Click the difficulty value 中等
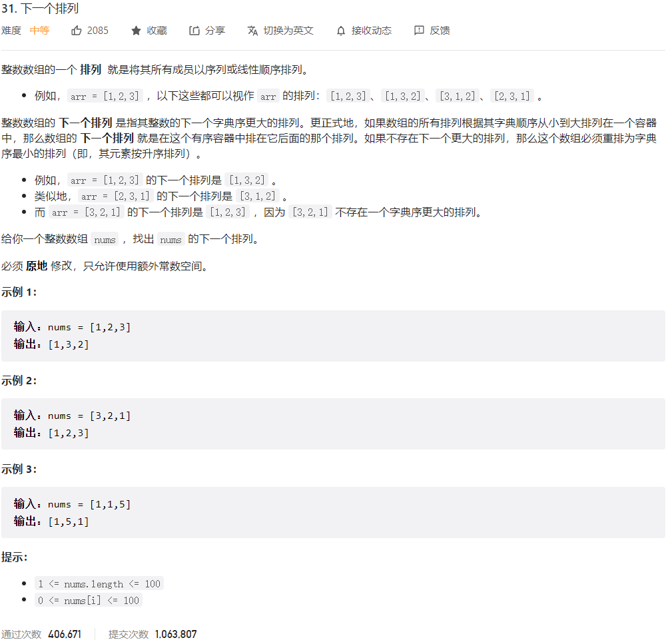 click(x=39, y=31)
